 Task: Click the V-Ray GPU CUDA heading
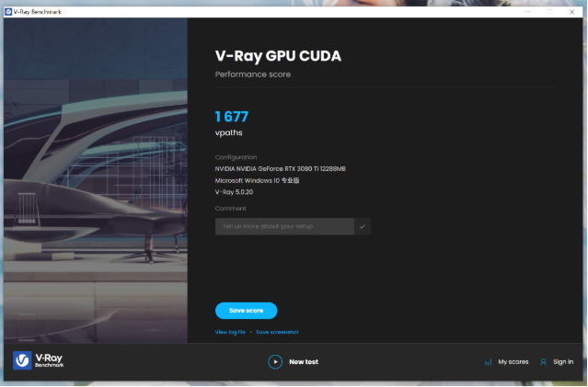[x=278, y=56]
